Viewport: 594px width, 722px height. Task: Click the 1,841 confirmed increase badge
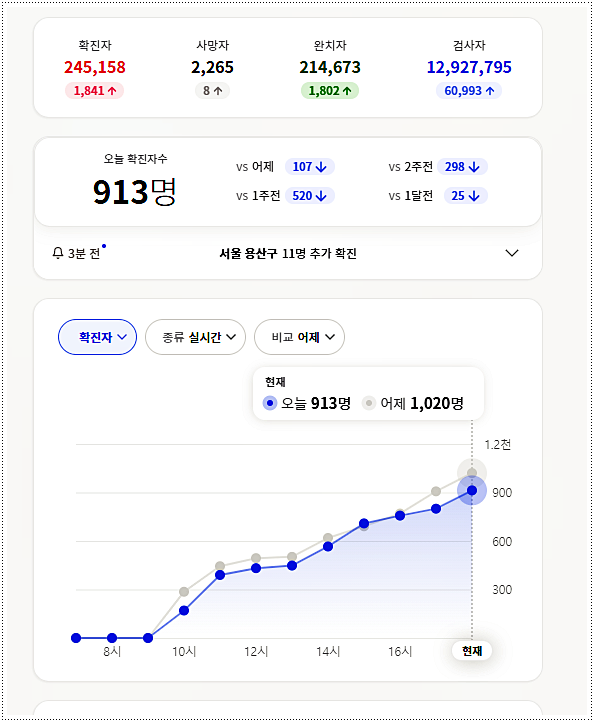[94, 91]
